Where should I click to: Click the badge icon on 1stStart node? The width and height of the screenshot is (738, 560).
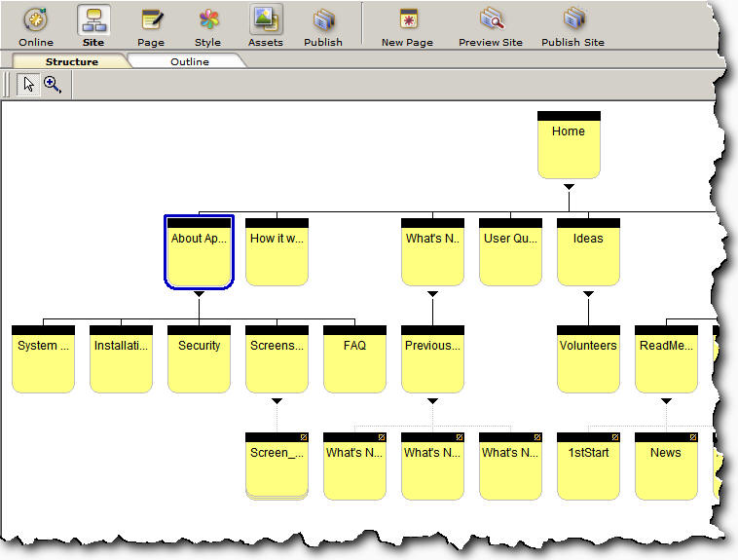point(615,437)
